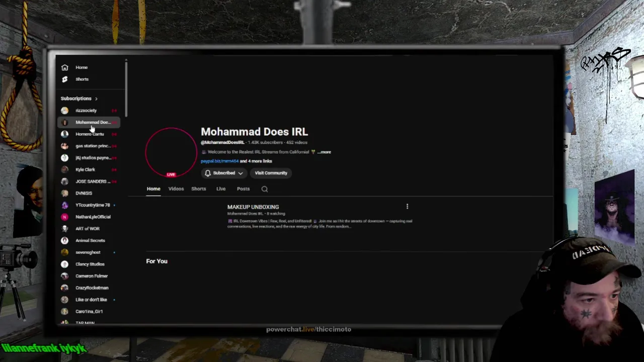
Task: Open MAKEUP UNBOXING video options menu
Action: point(407,206)
